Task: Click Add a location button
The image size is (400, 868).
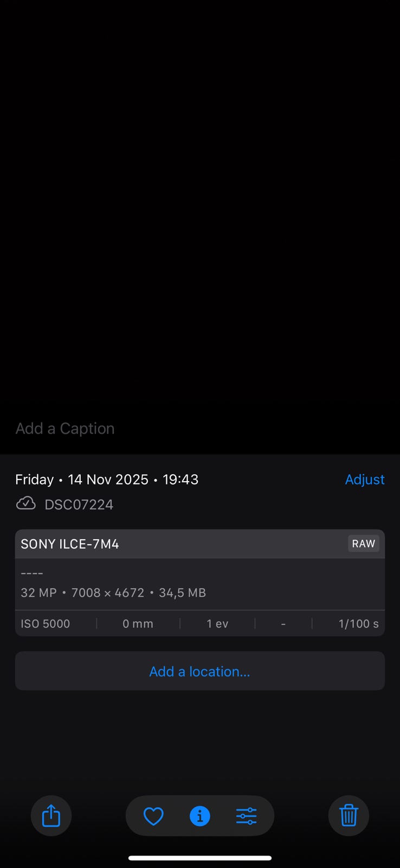Action: [x=200, y=671]
